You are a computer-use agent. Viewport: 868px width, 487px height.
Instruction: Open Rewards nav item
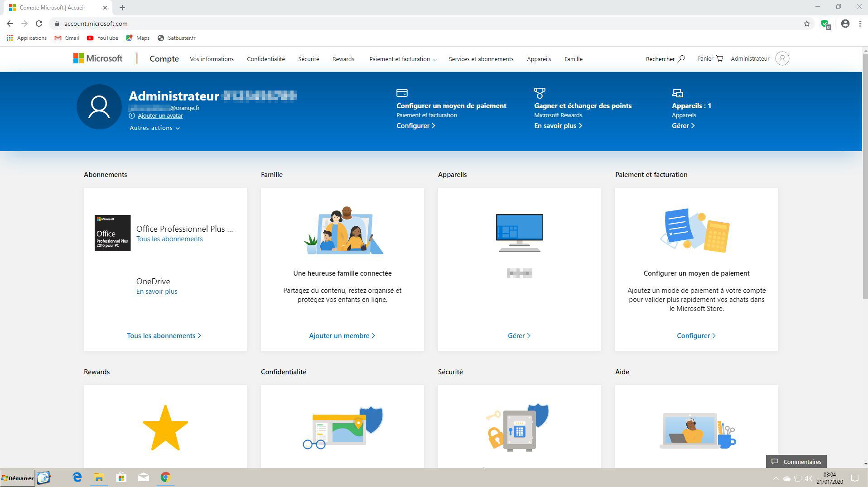coord(343,59)
